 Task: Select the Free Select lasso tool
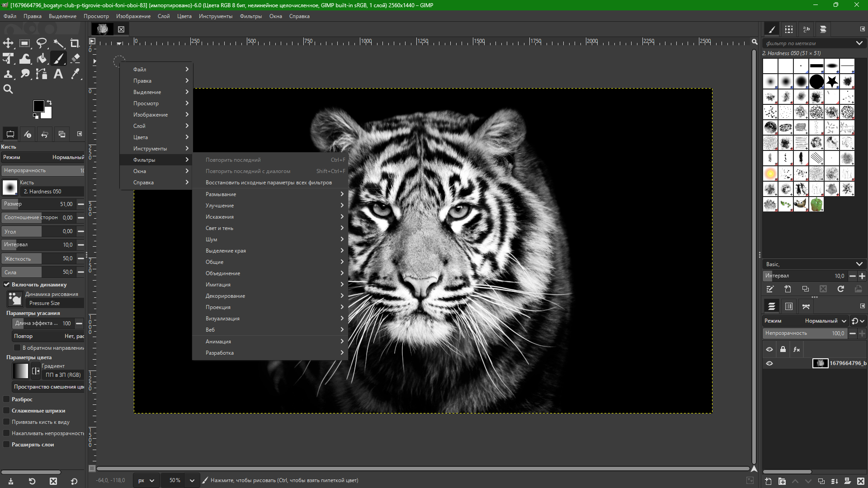[42, 43]
